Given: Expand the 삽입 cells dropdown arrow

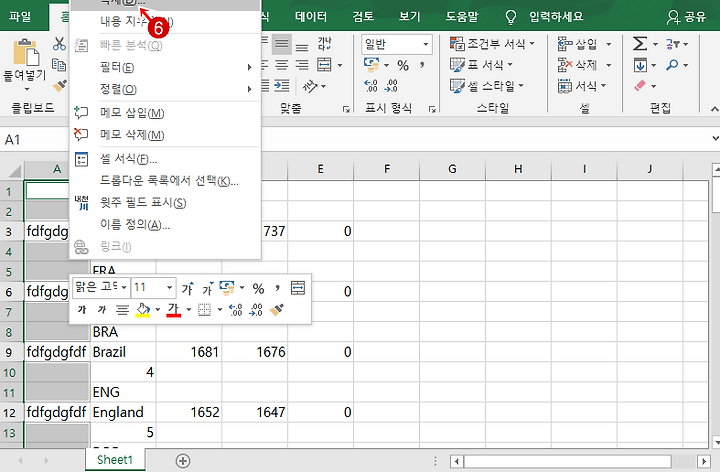Looking at the screenshot, I should pos(608,44).
